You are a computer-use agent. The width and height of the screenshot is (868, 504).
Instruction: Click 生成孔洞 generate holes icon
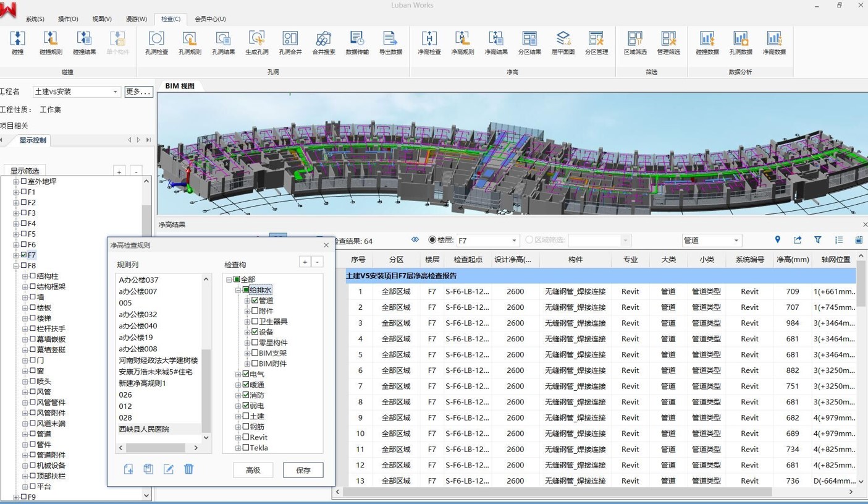coord(256,43)
